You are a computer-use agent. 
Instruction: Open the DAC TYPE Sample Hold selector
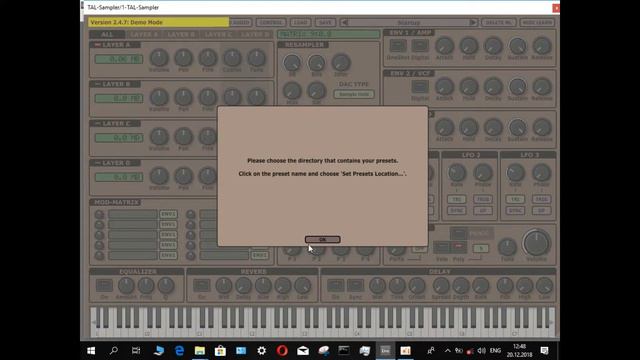point(354,94)
